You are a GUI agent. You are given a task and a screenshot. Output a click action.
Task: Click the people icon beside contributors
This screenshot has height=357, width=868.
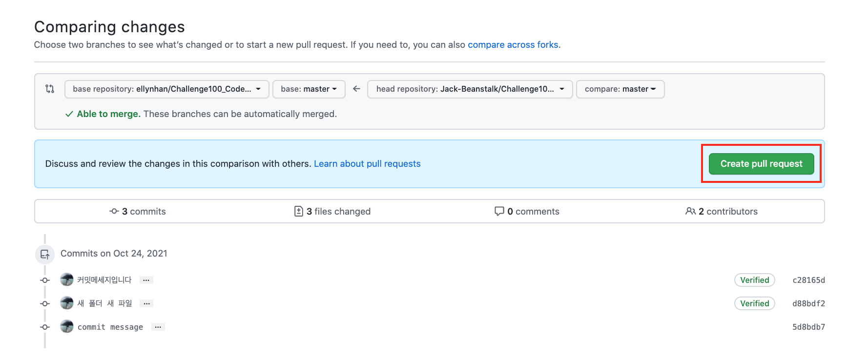690,211
